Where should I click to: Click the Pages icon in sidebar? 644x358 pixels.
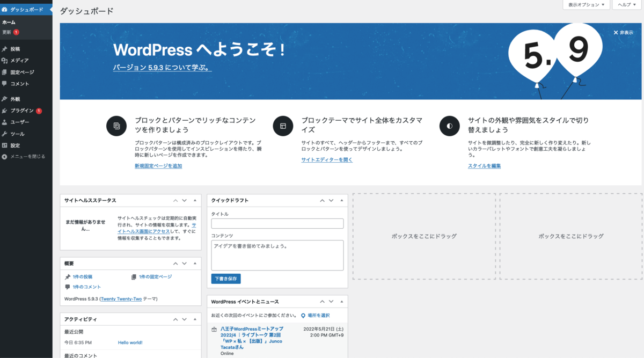[5, 72]
